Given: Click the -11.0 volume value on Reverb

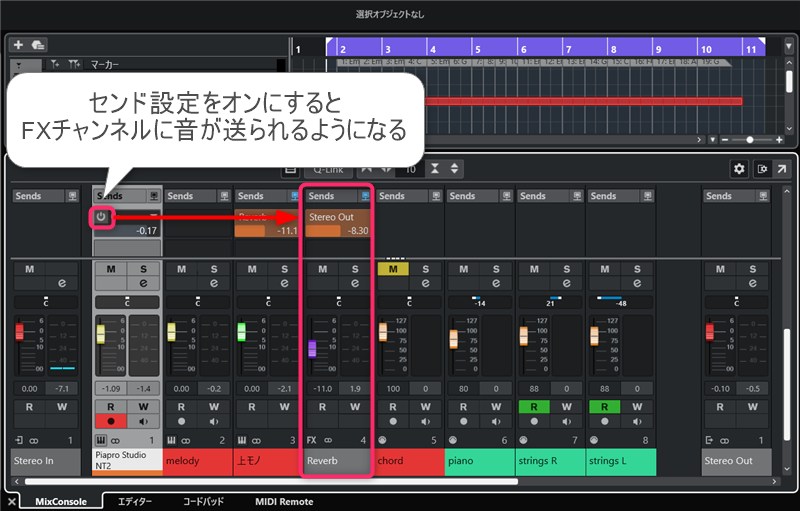Looking at the screenshot, I should pyautogui.click(x=322, y=389).
